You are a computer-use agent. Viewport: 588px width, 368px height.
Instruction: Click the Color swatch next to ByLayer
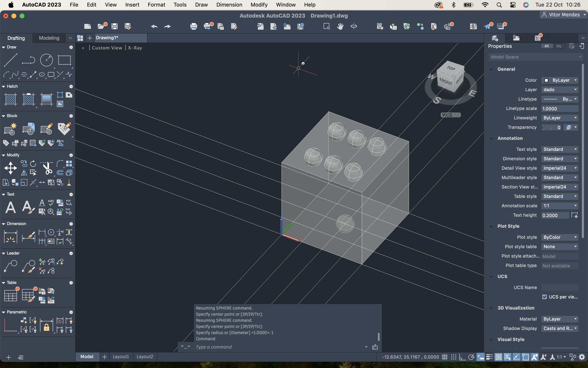point(546,80)
